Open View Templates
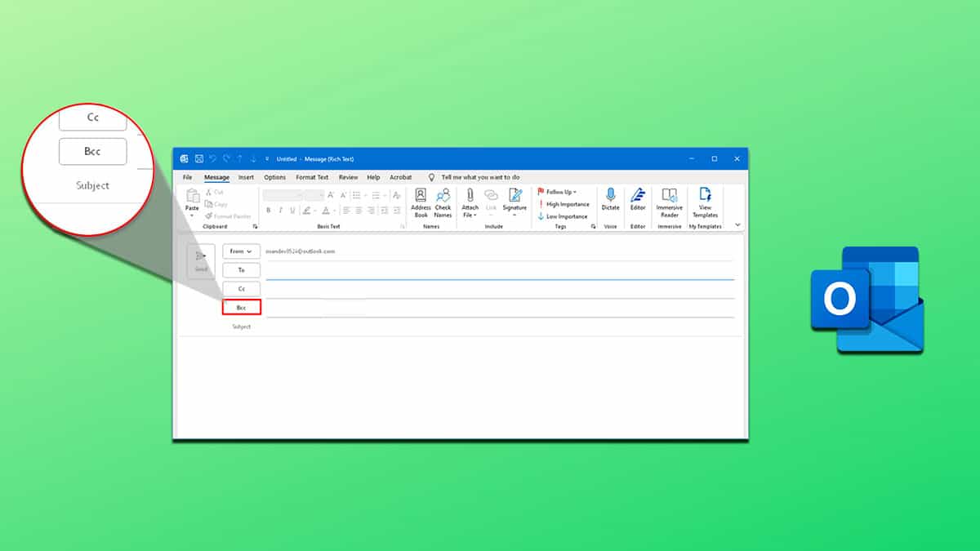 [x=706, y=207]
